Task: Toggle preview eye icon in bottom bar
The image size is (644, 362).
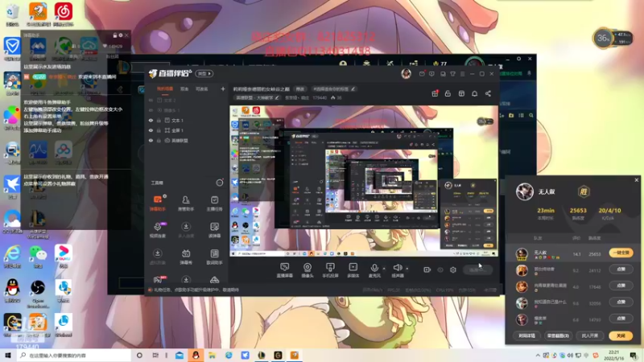Action: [440, 269]
